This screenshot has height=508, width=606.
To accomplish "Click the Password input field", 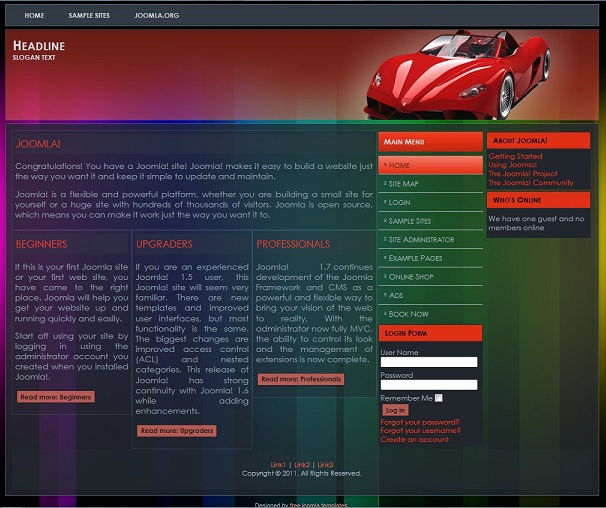I will pos(429,385).
